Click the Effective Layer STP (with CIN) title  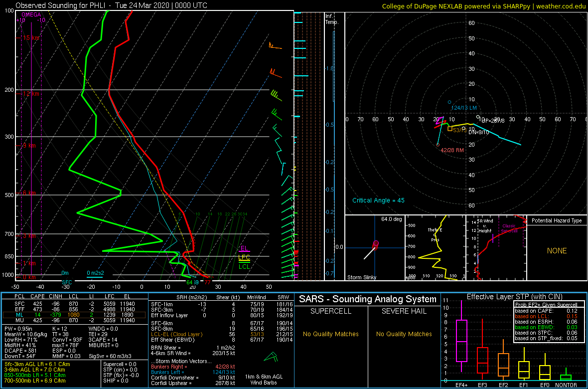(x=514, y=297)
